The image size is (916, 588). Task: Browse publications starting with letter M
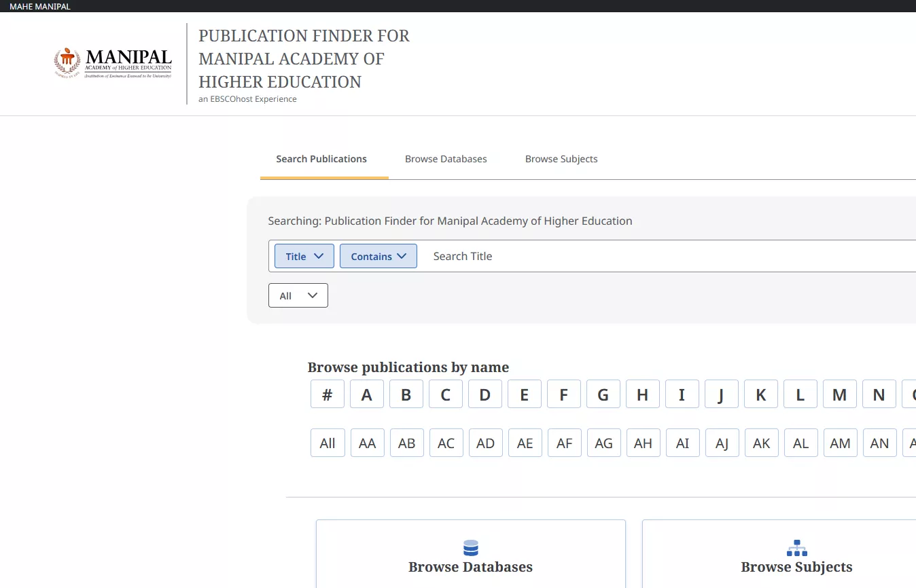(x=839, y=394)
